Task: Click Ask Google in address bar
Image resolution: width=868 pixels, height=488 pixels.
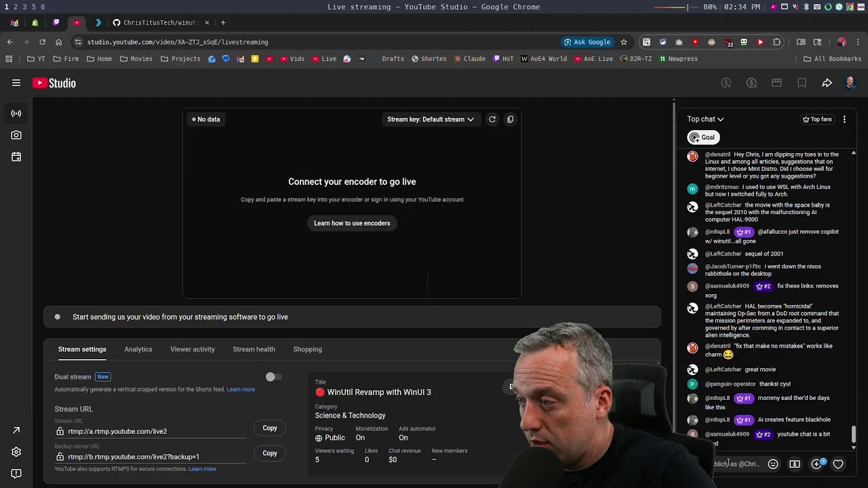Action: click(587, 42)
